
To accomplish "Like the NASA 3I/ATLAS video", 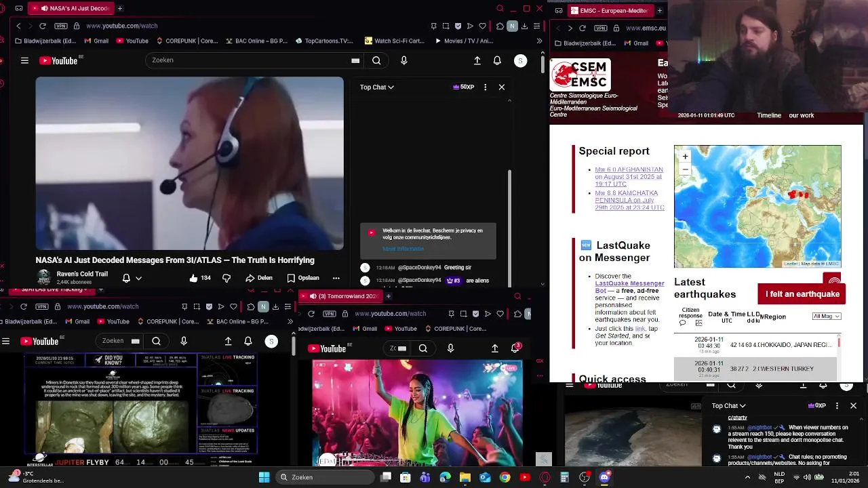I will coord(200,278).
